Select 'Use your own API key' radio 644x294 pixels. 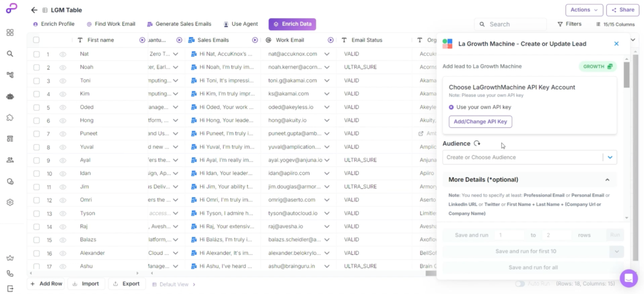point(452,107)
